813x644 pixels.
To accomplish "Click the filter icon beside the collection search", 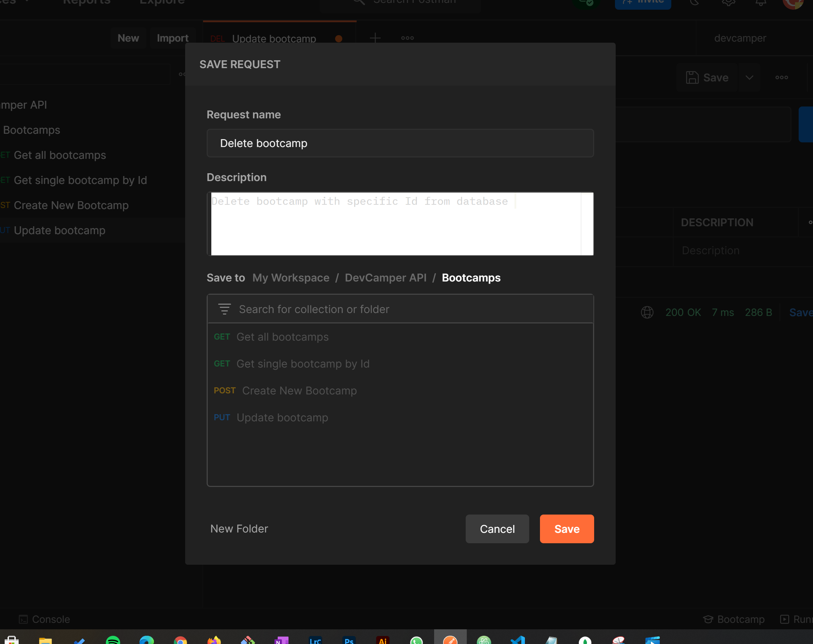I will pyautogui.click(x=224, y=309).
